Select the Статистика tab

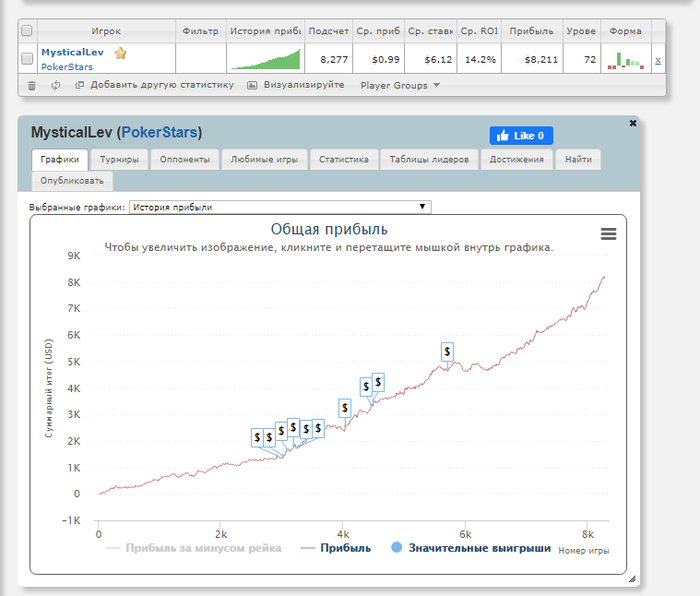pyautogui.click(x=344, y=159)
